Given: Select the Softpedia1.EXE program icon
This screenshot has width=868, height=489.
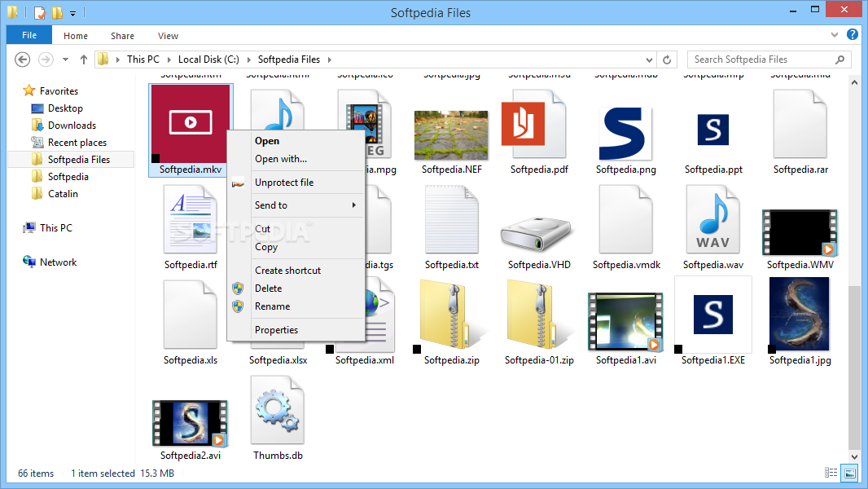Looking at the screenshot, I should (x=713, y=315).
